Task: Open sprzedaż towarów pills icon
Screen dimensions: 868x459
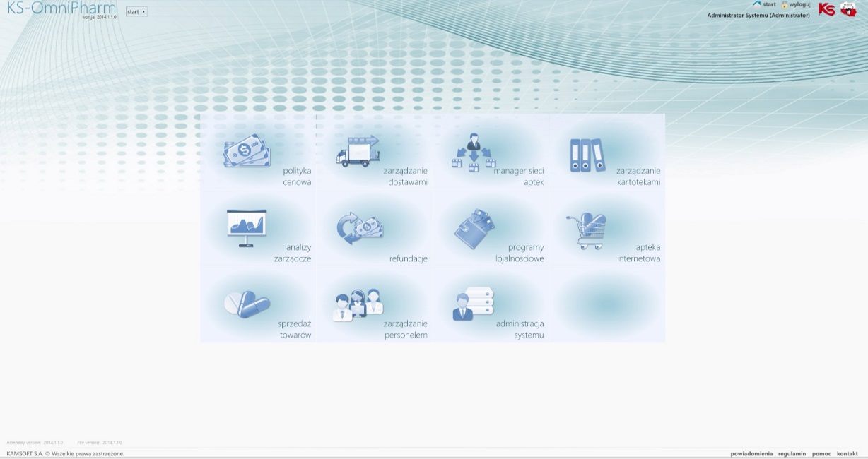Action: coord(247,304)
